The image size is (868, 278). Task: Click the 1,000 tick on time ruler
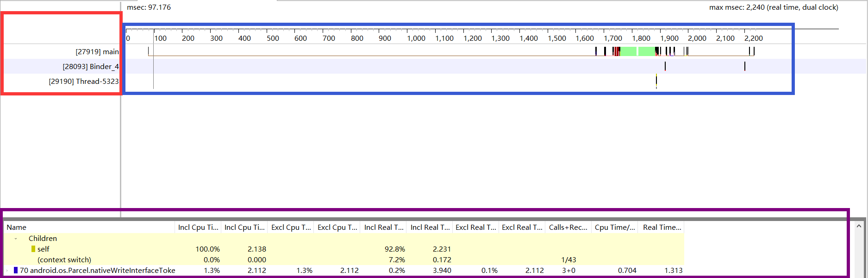point(416,38)
